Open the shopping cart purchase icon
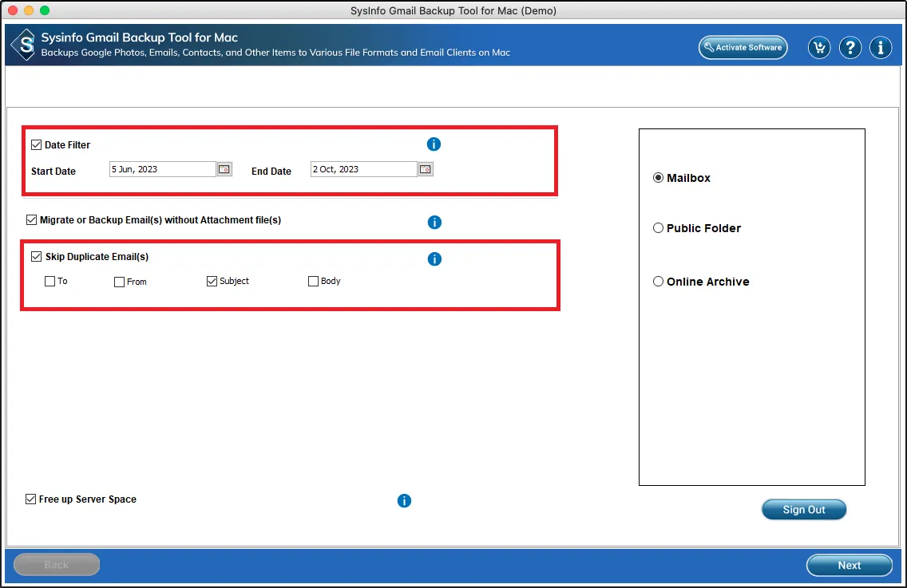Screen dimensions: 907x588 819,47
